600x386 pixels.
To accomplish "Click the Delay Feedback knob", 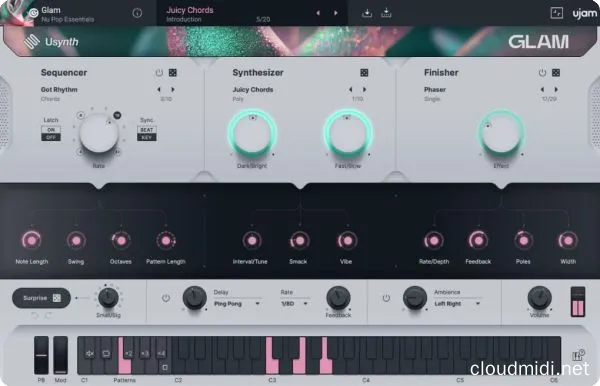I will pos(338,297).
